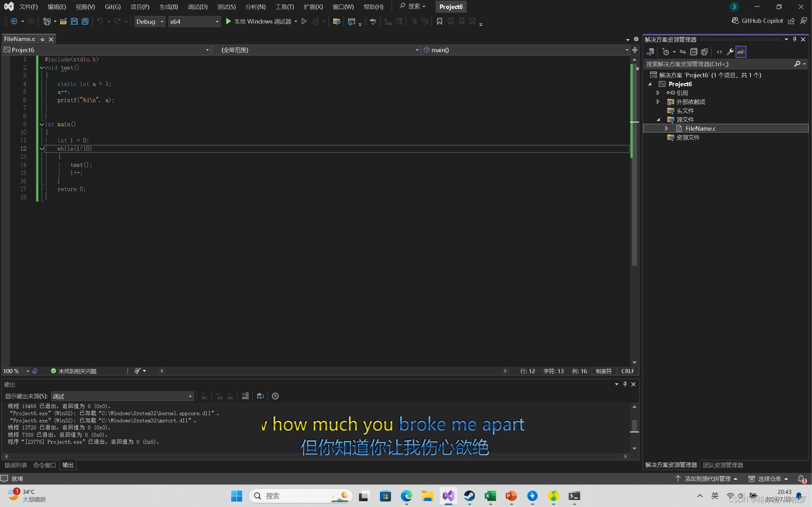Collapse the void test() function fold arrow
812x507 pixels.
(42, 68)
